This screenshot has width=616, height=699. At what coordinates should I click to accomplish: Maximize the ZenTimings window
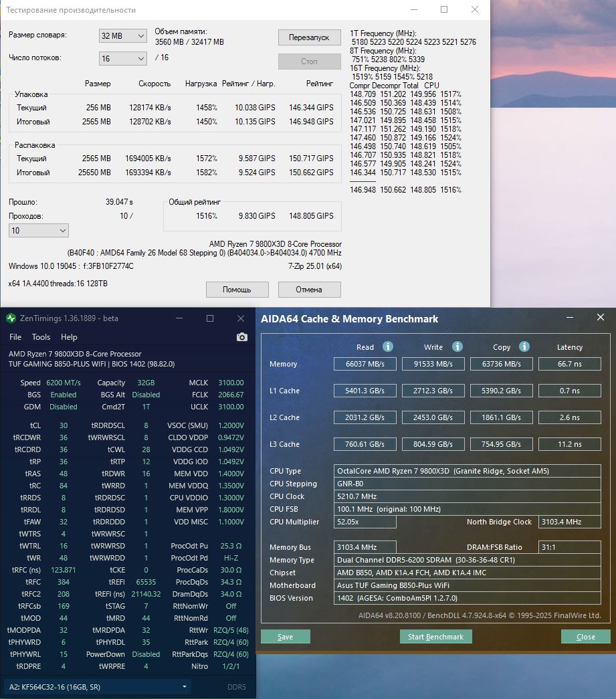[210, 318]
